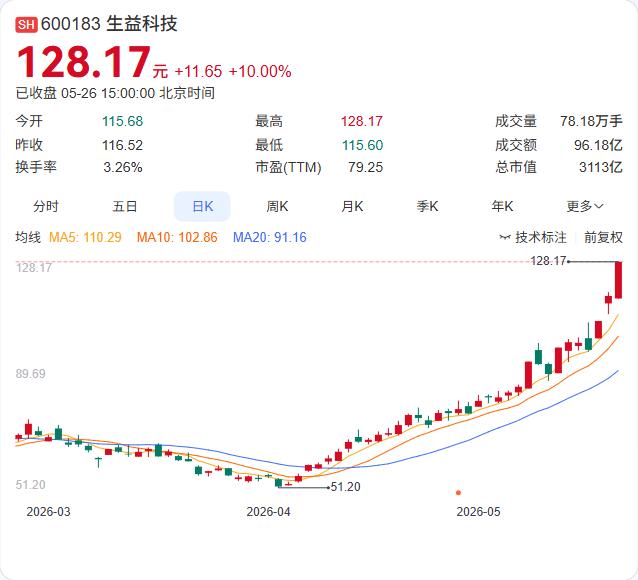Click the MA20: 91.16 indicator label
Viewport: 638px width, 580px height.
(x=269, y=237)
